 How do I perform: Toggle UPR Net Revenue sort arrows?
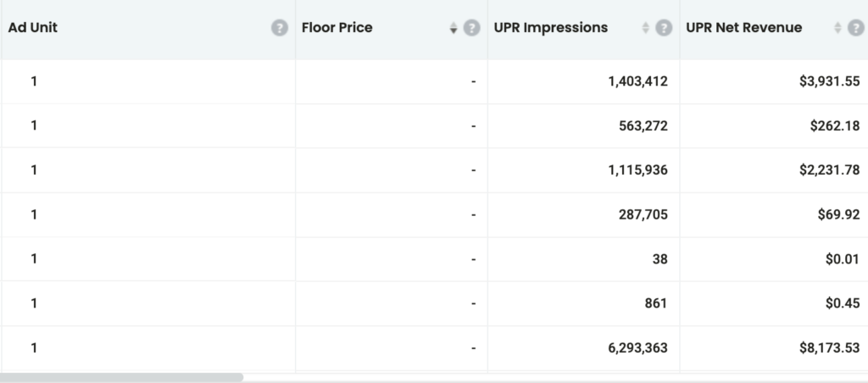tap(838, 29)
